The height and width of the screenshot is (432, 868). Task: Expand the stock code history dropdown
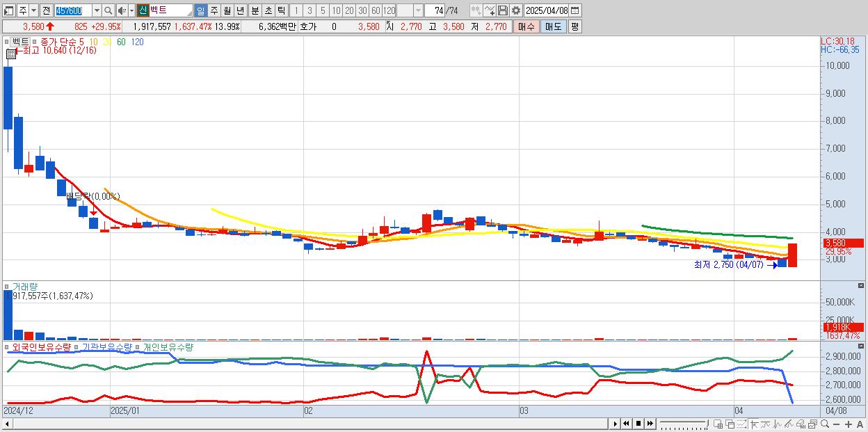[x=97, y=10]
